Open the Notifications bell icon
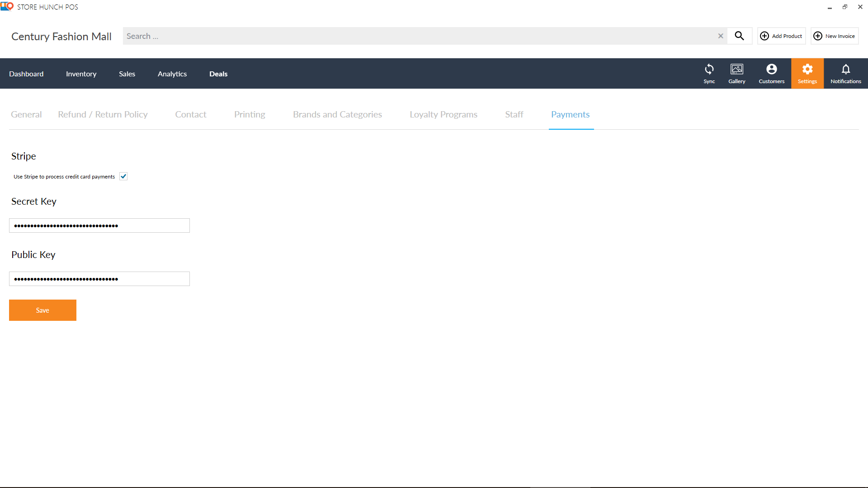The width and height of the screenshot is (868, 488). (x=845, y=74)
